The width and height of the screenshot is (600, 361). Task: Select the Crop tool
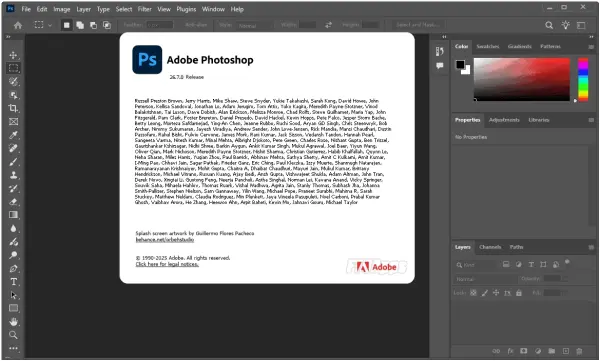(x=13, y=108)
